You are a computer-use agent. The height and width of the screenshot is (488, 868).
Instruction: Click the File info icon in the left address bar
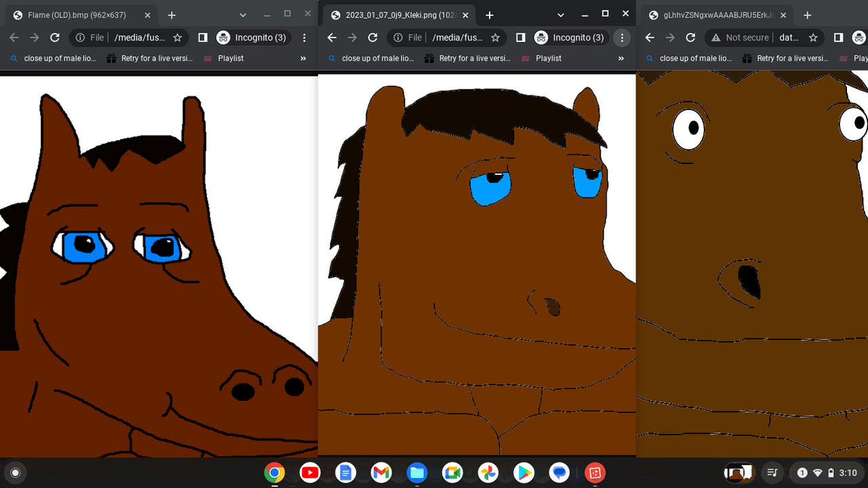pos(80,38)
